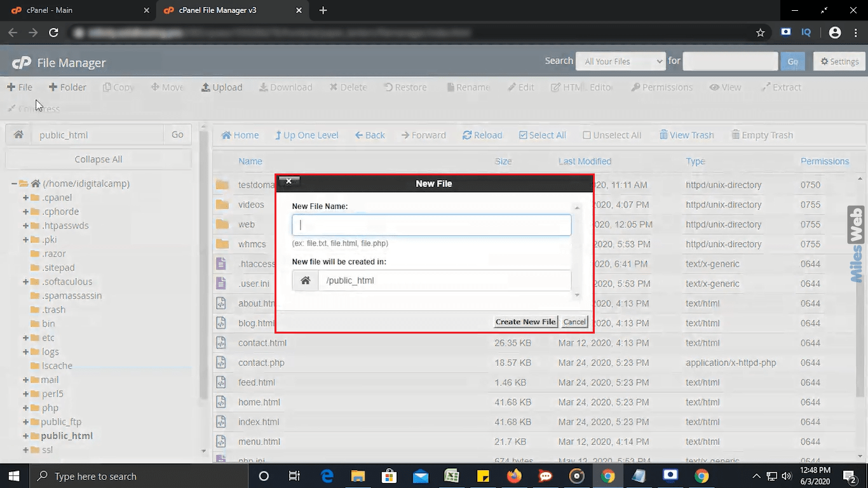
Task: Click the View eye toolbar item
Action: (x=726, y=87)
